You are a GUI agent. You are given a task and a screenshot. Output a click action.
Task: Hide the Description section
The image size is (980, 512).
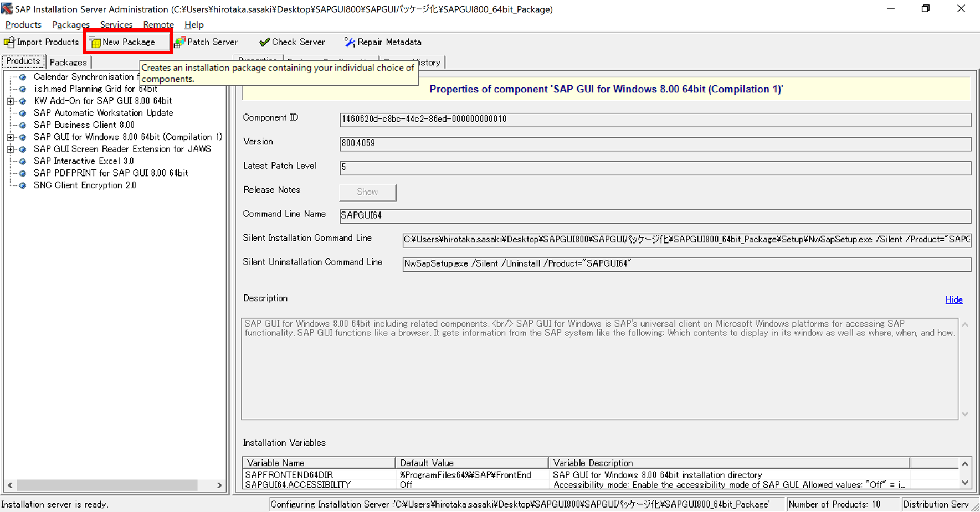(953, 299)
